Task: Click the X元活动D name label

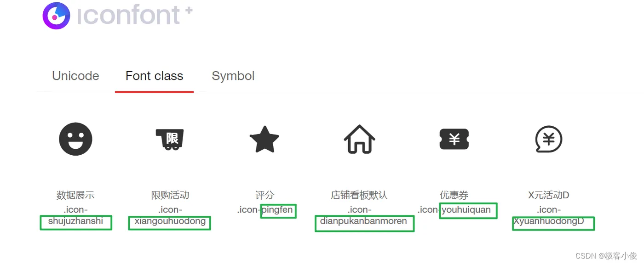Action: point(549,195)
